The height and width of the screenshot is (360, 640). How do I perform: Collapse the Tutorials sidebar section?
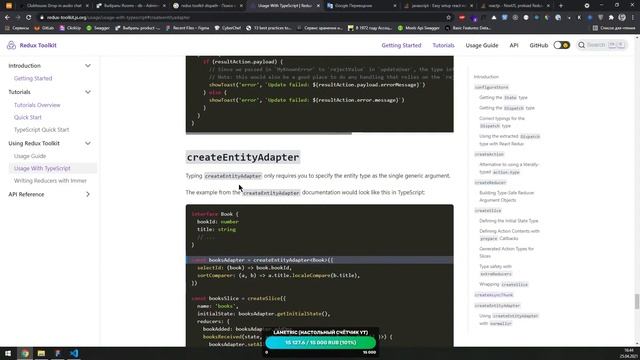point(88,92)
